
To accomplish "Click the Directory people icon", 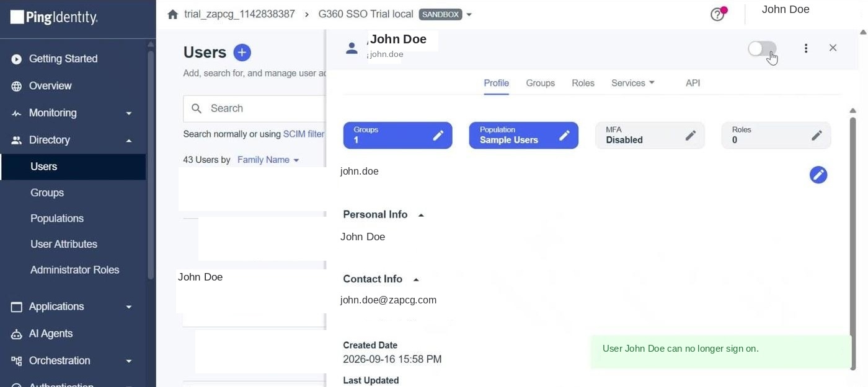I will (17, 141).
